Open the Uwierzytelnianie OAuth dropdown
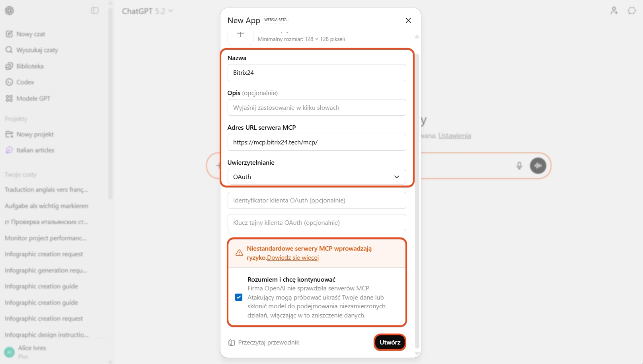Viewport: 643px width, 364px height. point(317,177)
